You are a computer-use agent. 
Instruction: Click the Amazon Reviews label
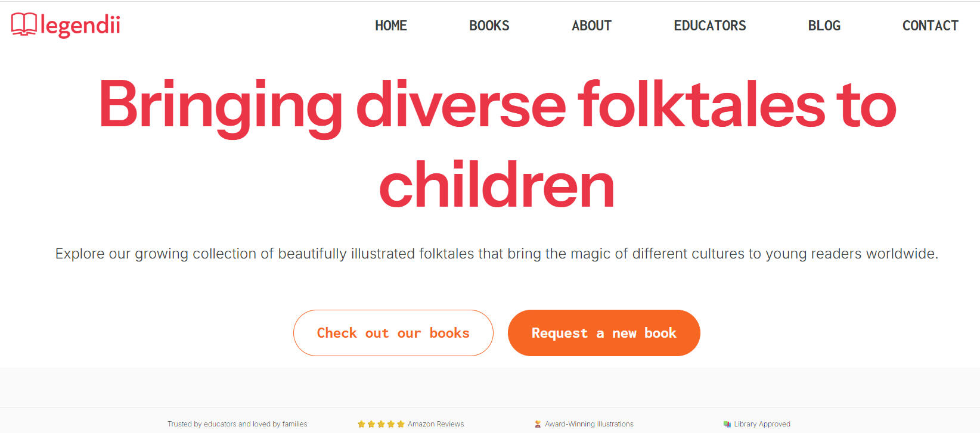pos(436,424)
